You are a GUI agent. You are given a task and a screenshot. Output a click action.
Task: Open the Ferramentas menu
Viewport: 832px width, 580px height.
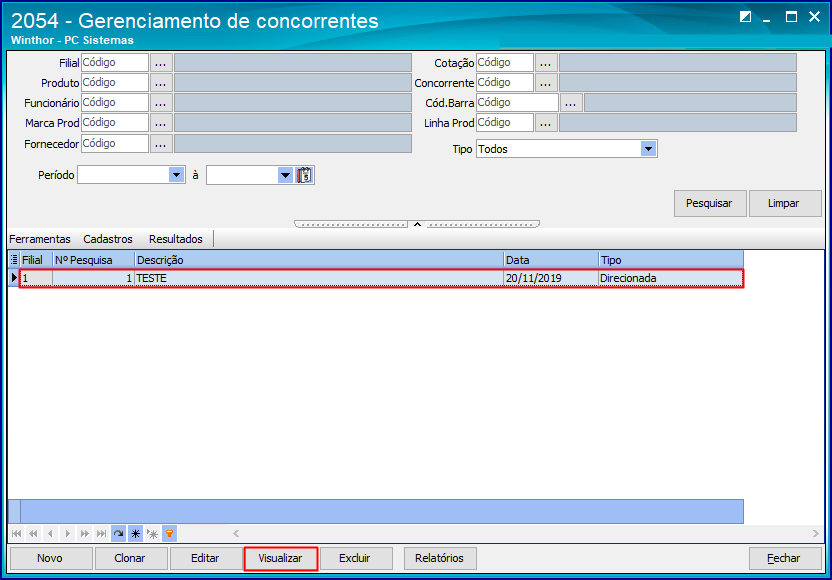40,239
